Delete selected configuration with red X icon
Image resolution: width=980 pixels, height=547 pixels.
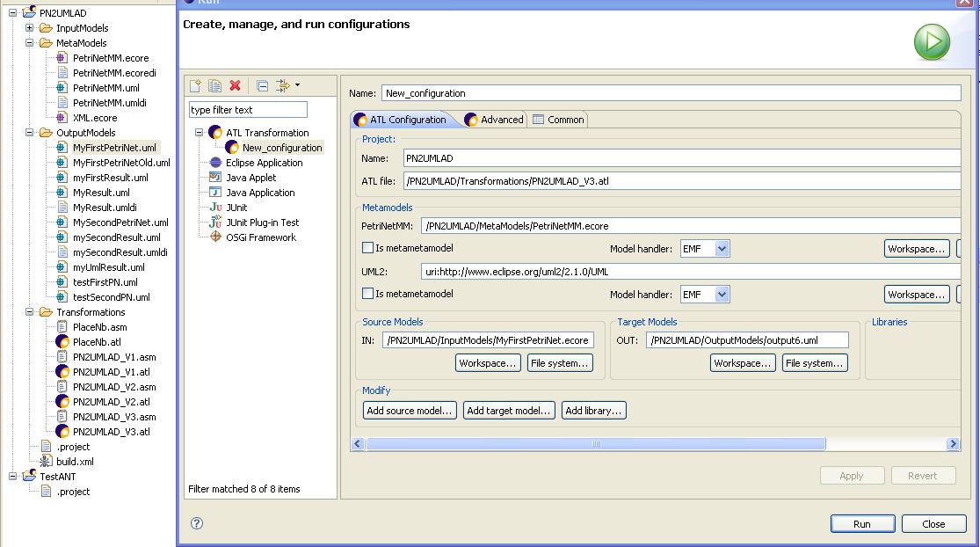(235, 85)
